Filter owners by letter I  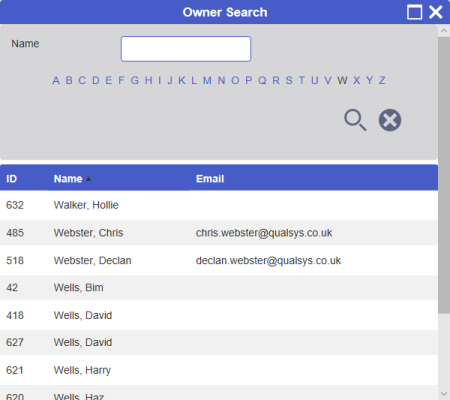[160, 80]
